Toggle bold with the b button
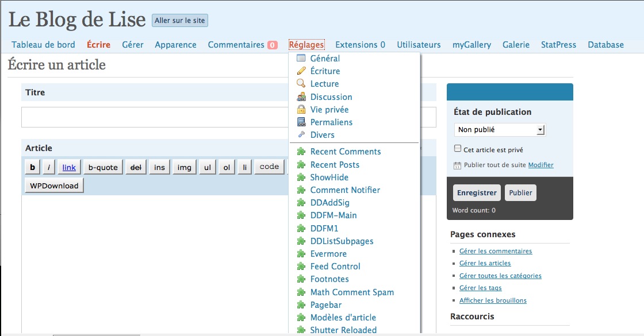This screenshot has width=644, height=336. coord(32,168)
